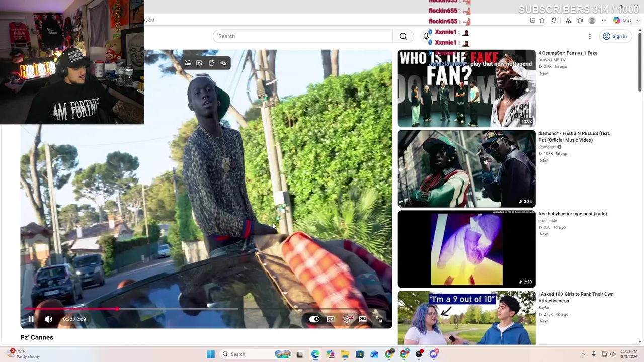This screenshot has height=362, width=644.
Task: Open 'I Asked 100 Girls' video thumbnail
Action: 466,318
